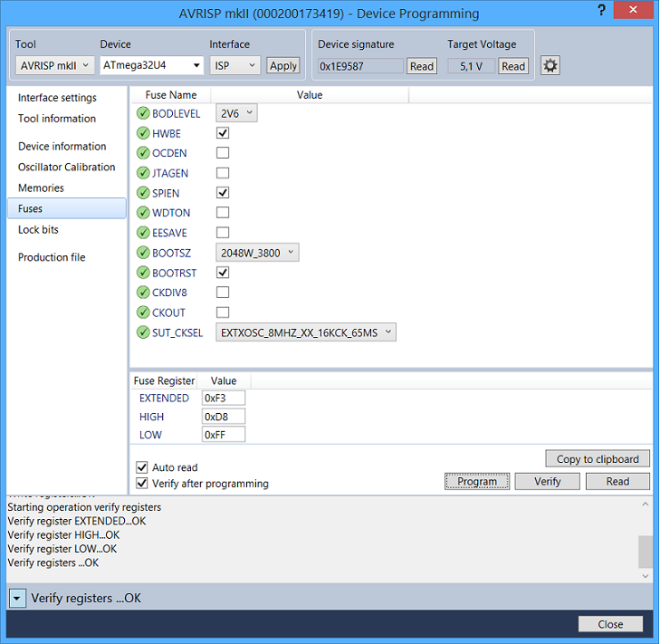
Task: Open the Interface dropdown showing ISP
Action: click(x=234, y=66)
